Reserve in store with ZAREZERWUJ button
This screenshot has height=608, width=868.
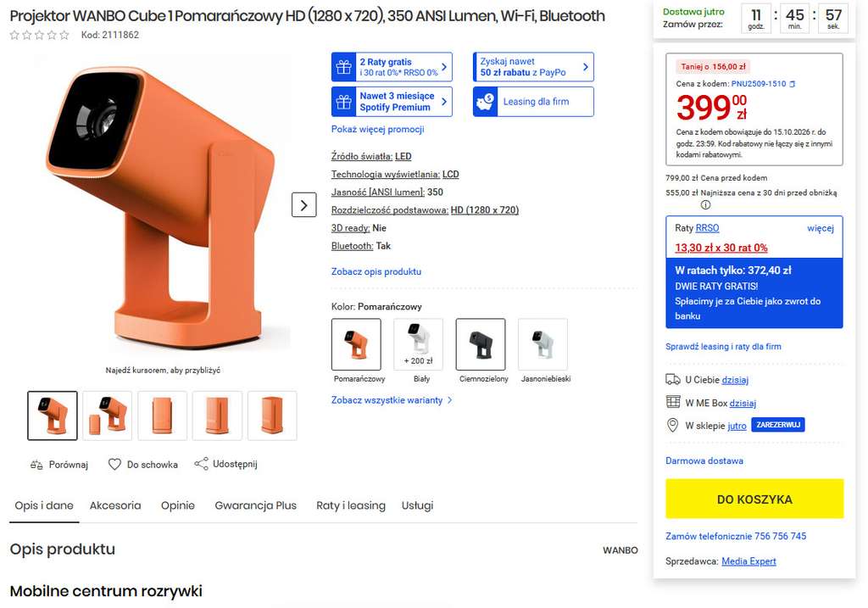[x=778, y=425]
